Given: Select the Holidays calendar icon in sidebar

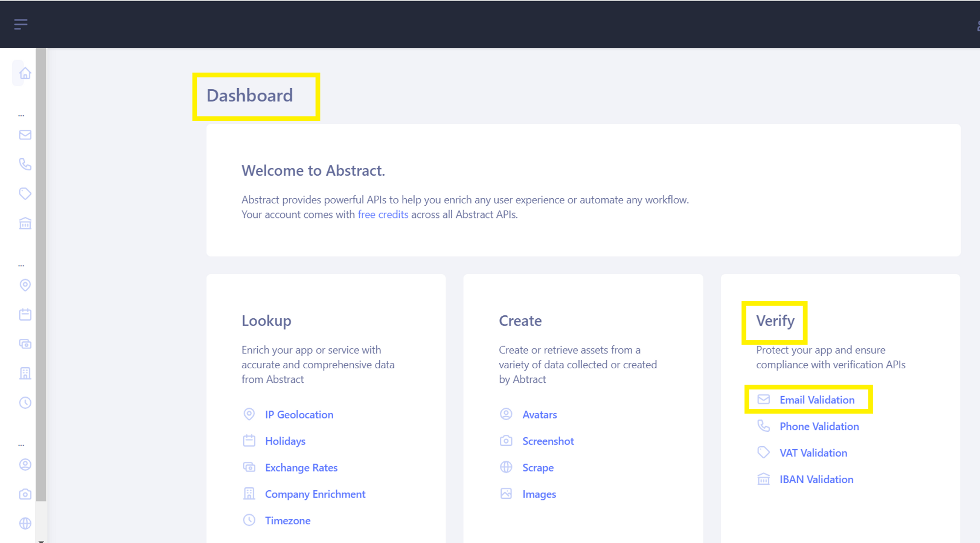Looking at the screenshot, I should point(24,314).
